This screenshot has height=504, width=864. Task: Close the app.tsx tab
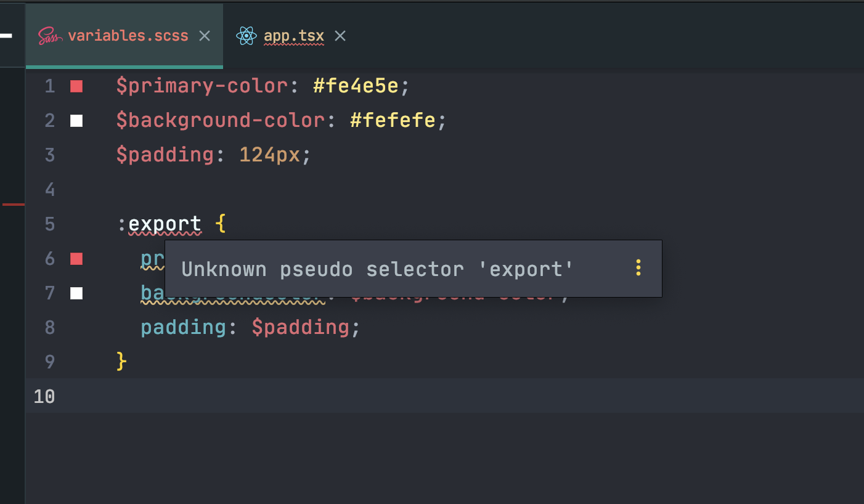pos(340,36)
